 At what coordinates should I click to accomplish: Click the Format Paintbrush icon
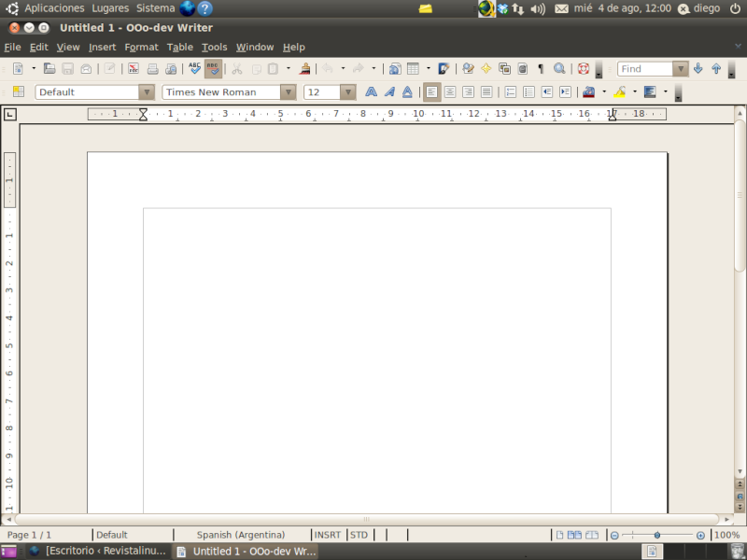(x=305, y=68)
